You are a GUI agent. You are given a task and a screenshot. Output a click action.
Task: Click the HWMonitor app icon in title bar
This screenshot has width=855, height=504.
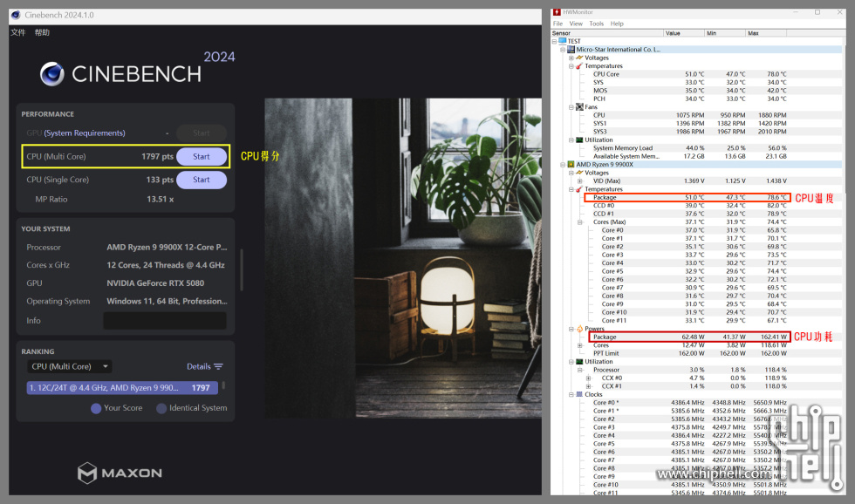point(557,12)
